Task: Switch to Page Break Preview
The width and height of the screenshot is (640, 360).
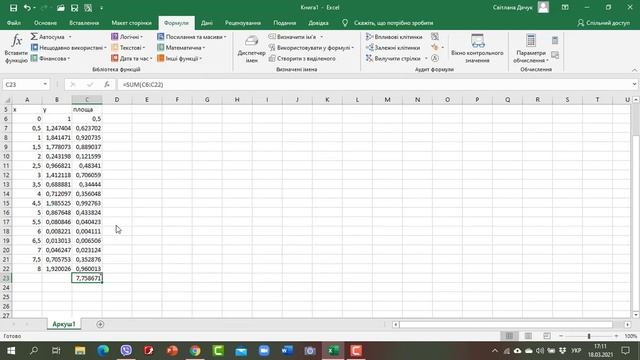Action: pyautogui.click(x=547, y=336)
